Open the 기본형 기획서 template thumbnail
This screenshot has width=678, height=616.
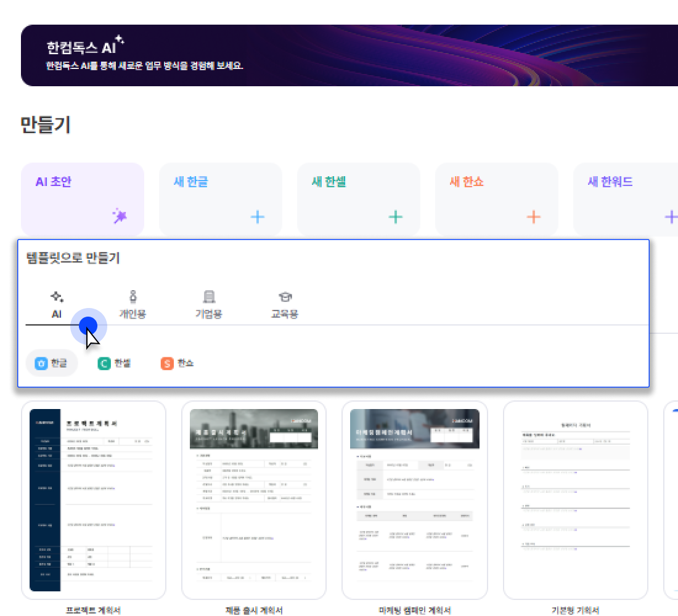[576, 500]
